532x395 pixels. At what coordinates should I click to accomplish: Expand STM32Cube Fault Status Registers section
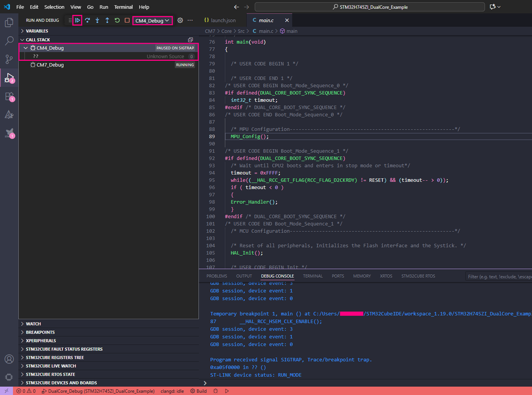64,349
